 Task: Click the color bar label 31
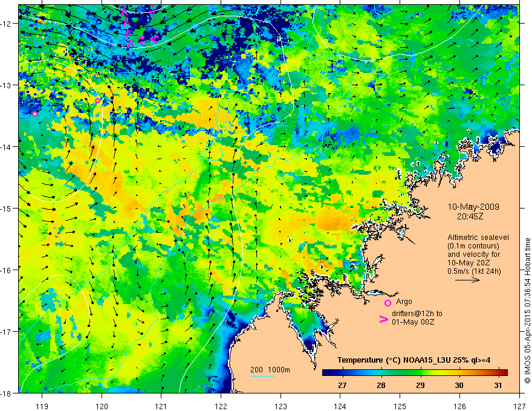(x=498, y=385)
